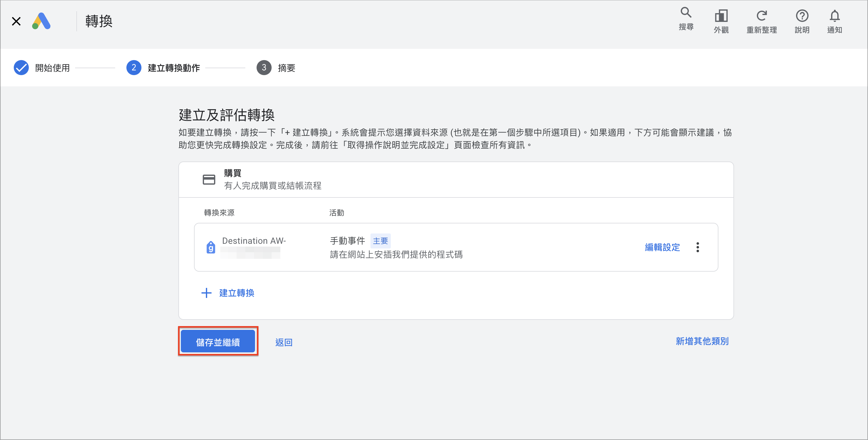Image resolution: width=868 pixels, height=440 pixels.
Task: Open the three-dot menu for 手動事件
Action: point(697,247)
